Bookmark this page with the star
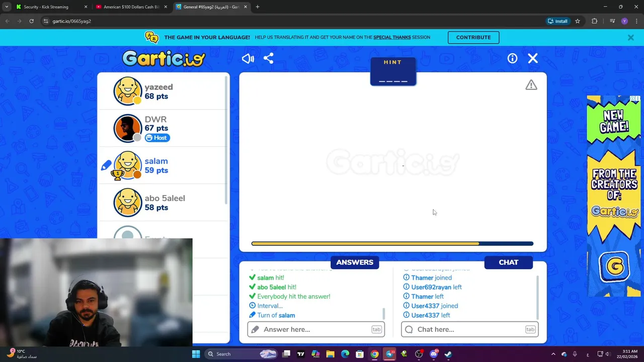This screenshot has width=644, height=362. click(x=578, y=21)
